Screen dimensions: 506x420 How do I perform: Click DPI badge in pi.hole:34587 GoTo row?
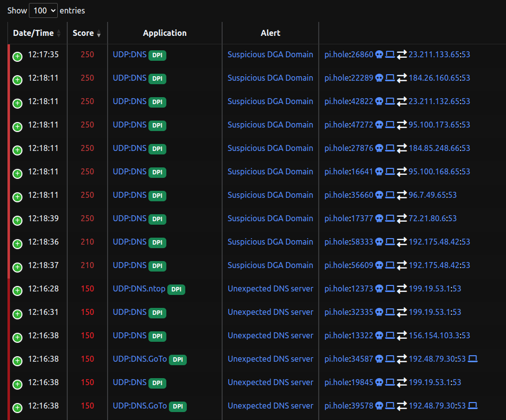click(178, 360)
